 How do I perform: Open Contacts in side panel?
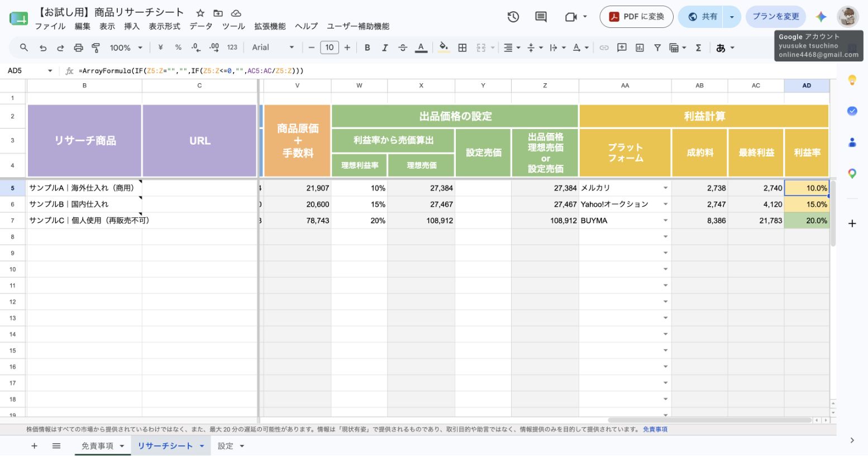pos(852,142)
